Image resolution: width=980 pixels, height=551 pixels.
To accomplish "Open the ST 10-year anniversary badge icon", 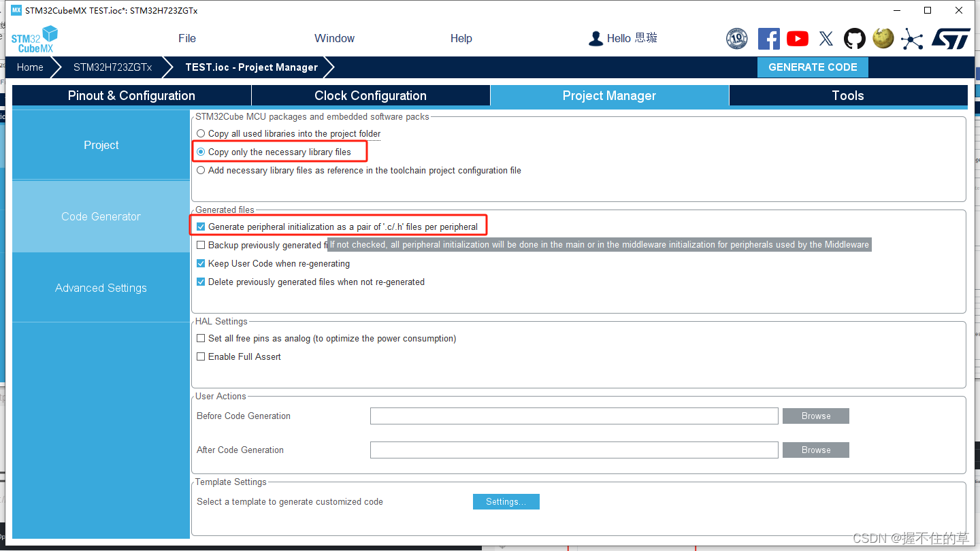I will 736,39.
